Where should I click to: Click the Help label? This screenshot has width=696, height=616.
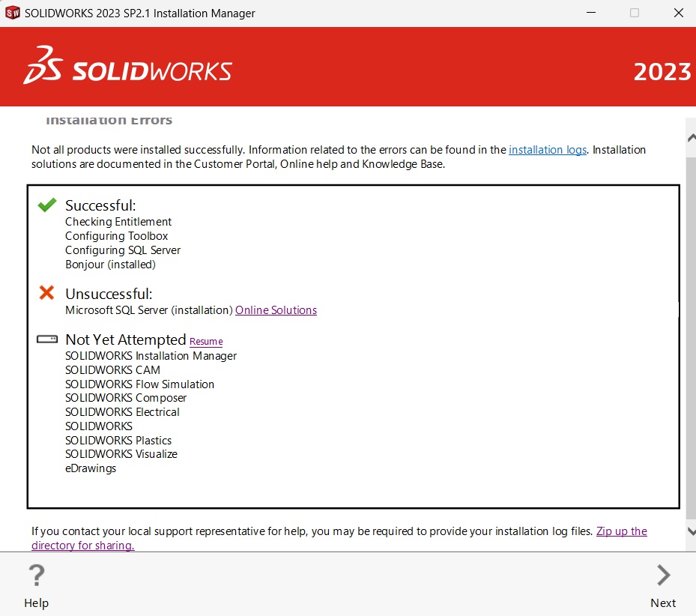tap(37, 603)
